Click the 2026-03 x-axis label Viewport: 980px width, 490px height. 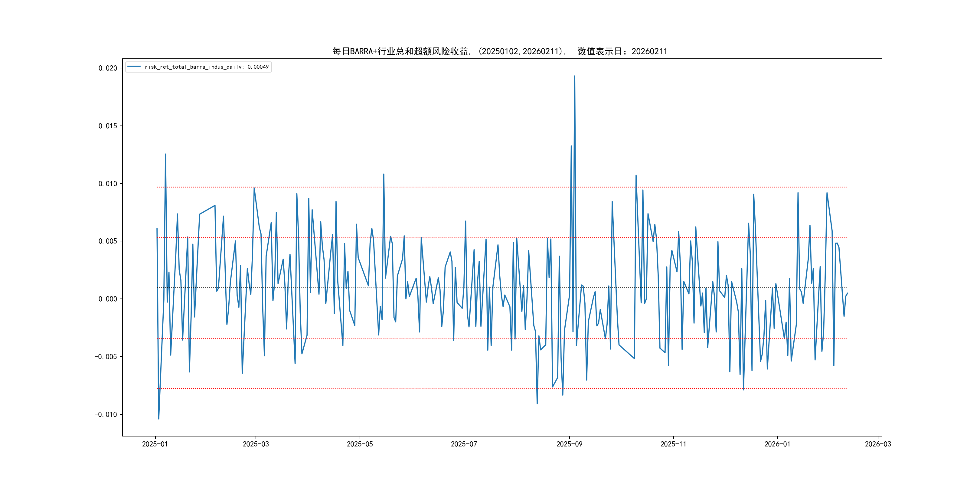878,444
